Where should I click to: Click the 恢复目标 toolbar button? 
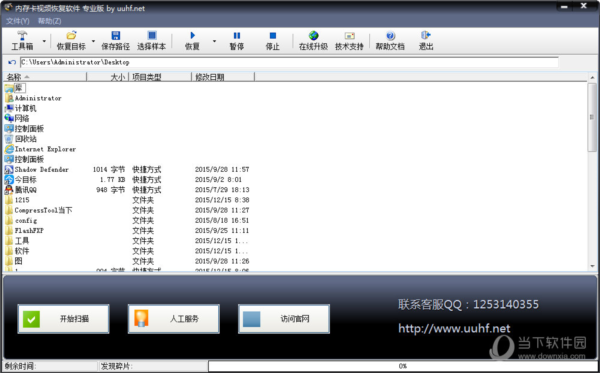pyautogui.click(x=71, y=41)
